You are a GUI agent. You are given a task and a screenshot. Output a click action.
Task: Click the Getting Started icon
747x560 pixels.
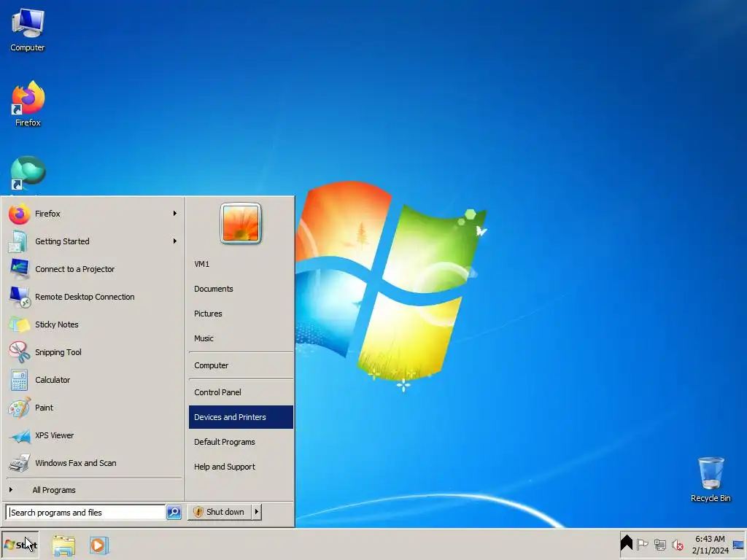click(x=18, y=241)
